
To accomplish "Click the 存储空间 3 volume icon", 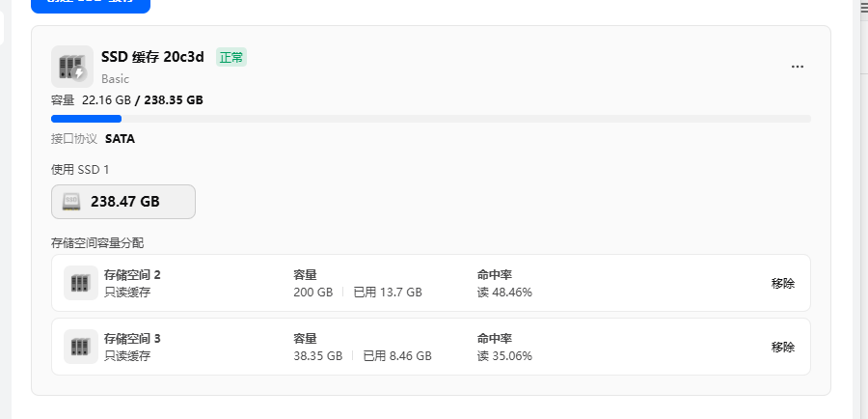I will [81, 347].
